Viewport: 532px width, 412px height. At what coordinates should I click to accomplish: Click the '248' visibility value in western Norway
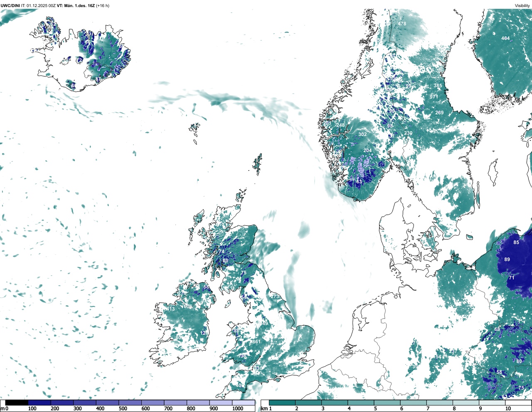[x=340, y=125]
